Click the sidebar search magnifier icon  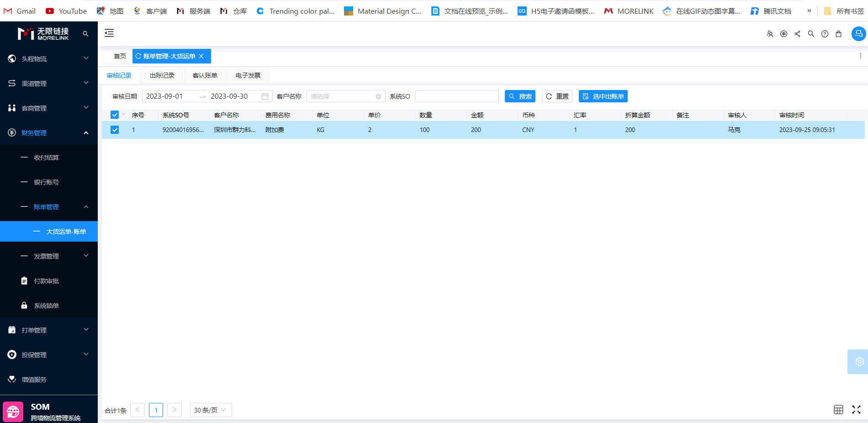pyautogui.click(x=85, y=34)
